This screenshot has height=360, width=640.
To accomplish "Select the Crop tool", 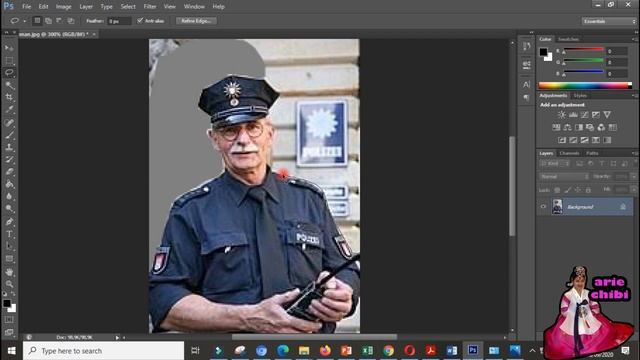I will click(x=9, y=97).
